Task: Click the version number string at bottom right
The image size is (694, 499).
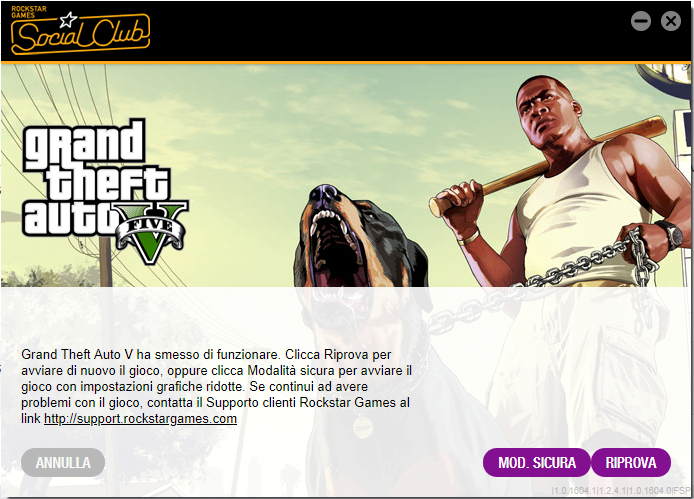Action: [x=621, y=490]
